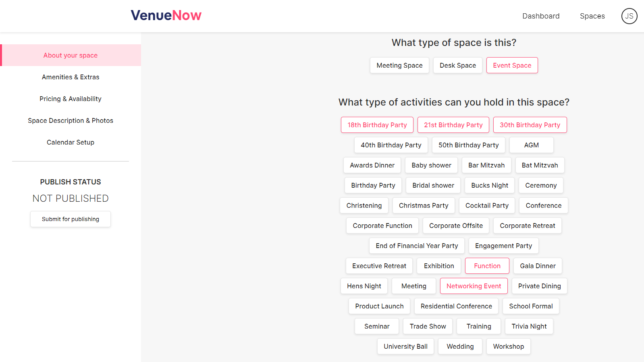Select Workshop activity
The width and height of the screenshot is (644, 362).
tap(509, 346)
